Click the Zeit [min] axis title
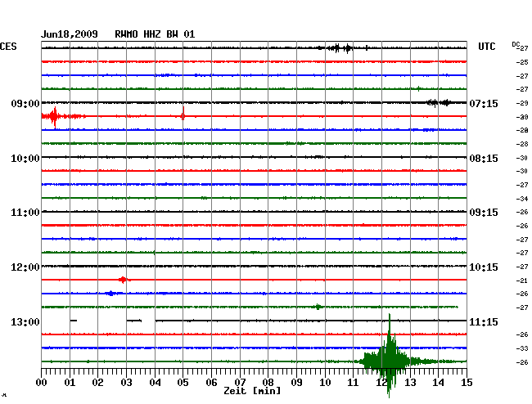Viewport: 532px width, 404px height. coord(252,391)
